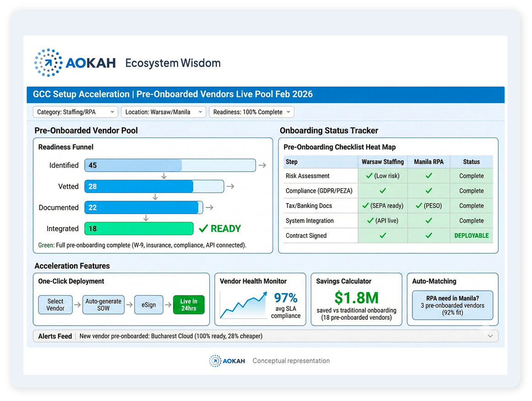
Task: Click Complete status in Risk Assessment row
Action: [472, 176]
